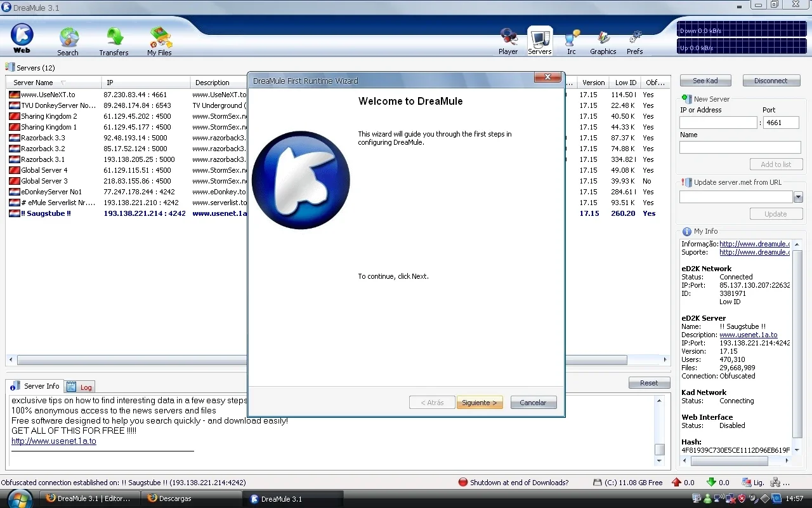
Task: Click the New Server panel icon
Action: click(687, 99)
